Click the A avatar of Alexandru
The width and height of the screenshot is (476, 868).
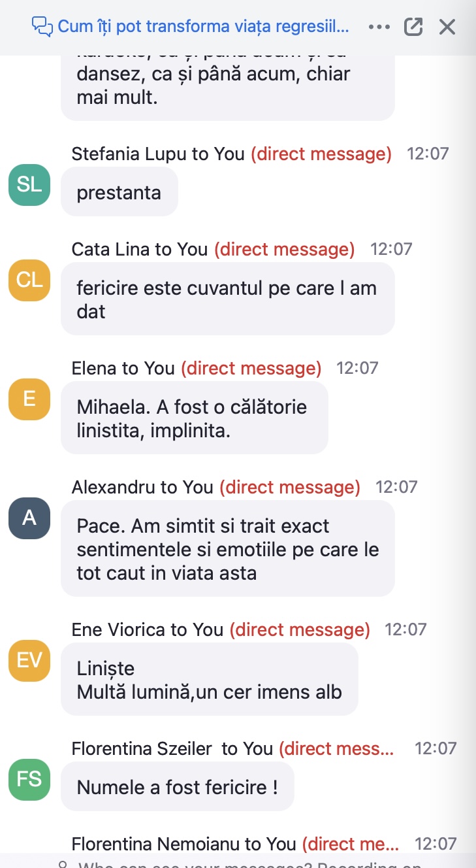(29, 518)
